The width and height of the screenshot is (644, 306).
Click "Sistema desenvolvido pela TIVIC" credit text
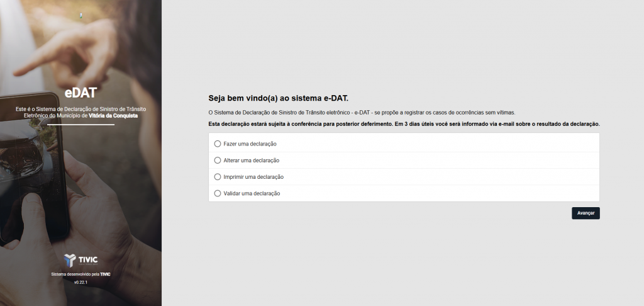80,275
